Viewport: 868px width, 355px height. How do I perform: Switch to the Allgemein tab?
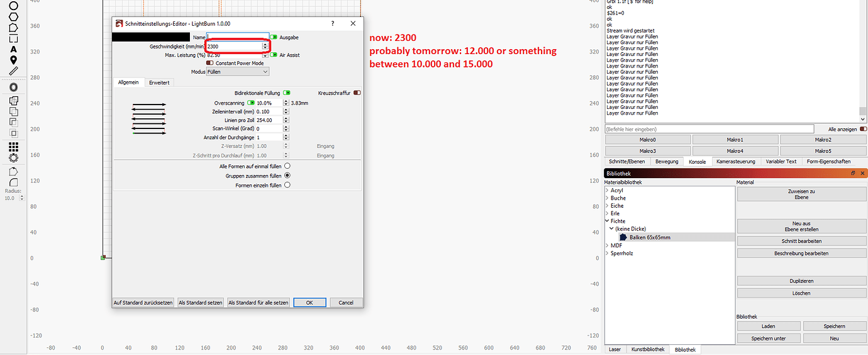click(128, 82)
